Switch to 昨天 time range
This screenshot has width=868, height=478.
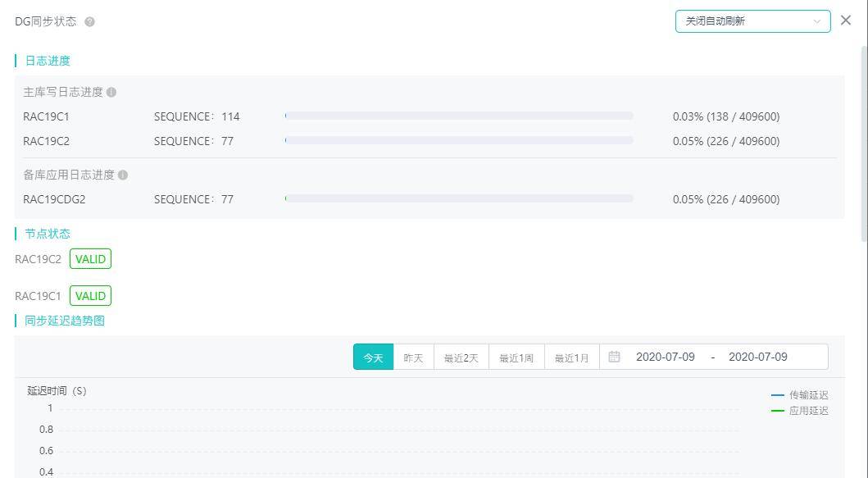(413, 357)
